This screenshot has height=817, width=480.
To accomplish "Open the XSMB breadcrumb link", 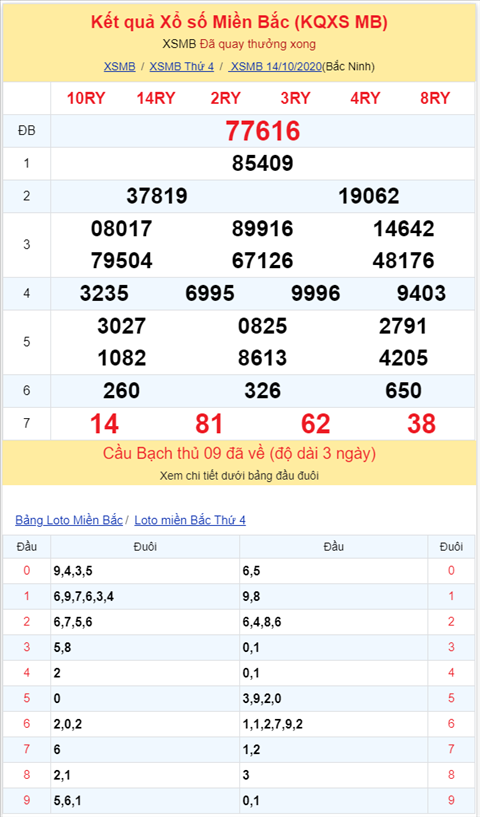I will click(119, 67).
